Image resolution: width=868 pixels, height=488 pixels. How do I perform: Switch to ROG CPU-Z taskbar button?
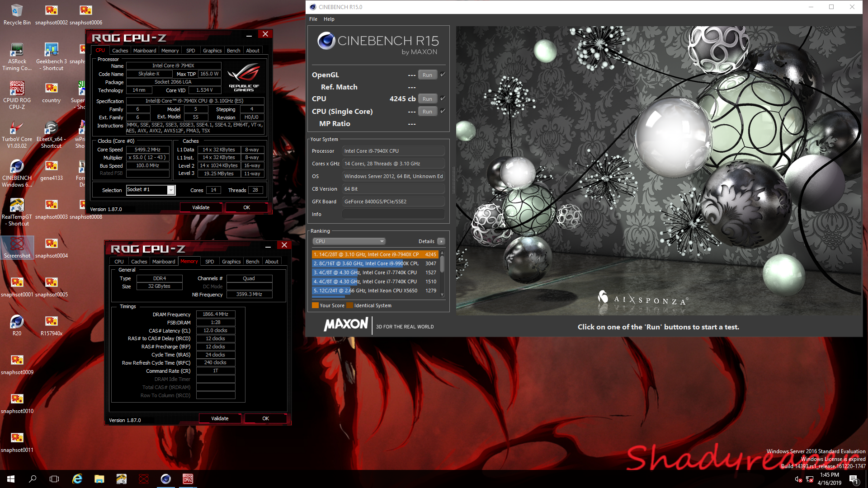tap(188, 479)
